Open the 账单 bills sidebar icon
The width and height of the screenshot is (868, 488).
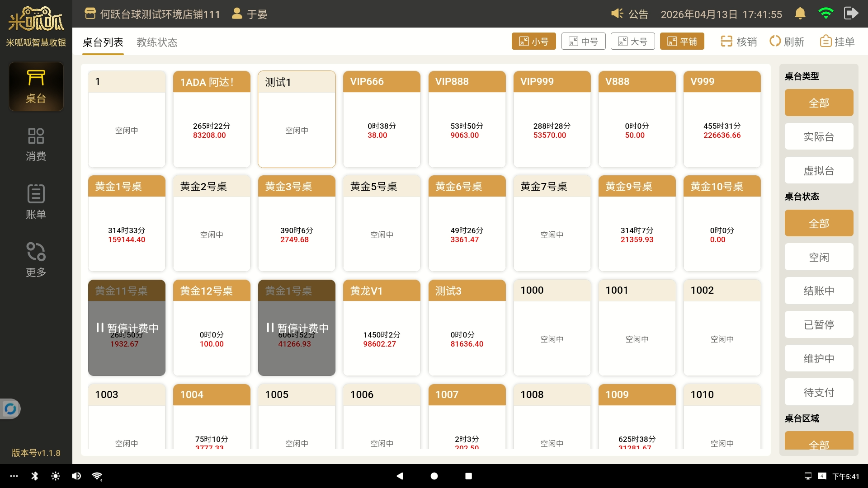tap(36, 202)
